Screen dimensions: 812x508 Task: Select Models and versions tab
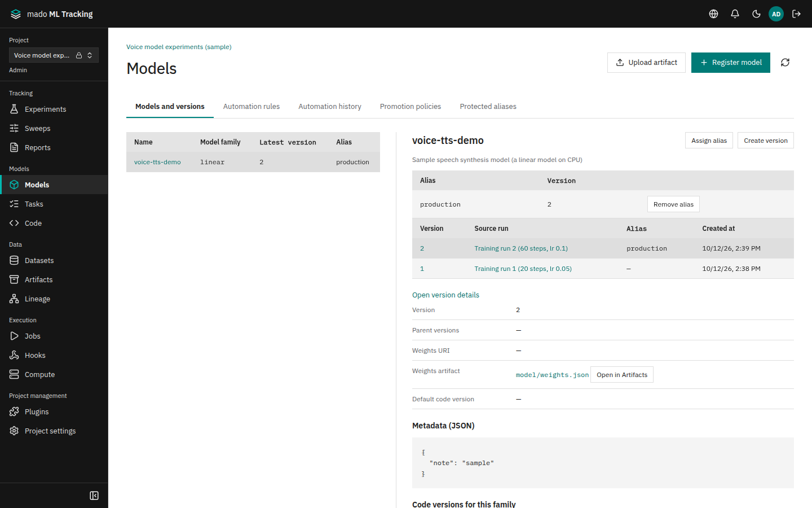[170, 107]
